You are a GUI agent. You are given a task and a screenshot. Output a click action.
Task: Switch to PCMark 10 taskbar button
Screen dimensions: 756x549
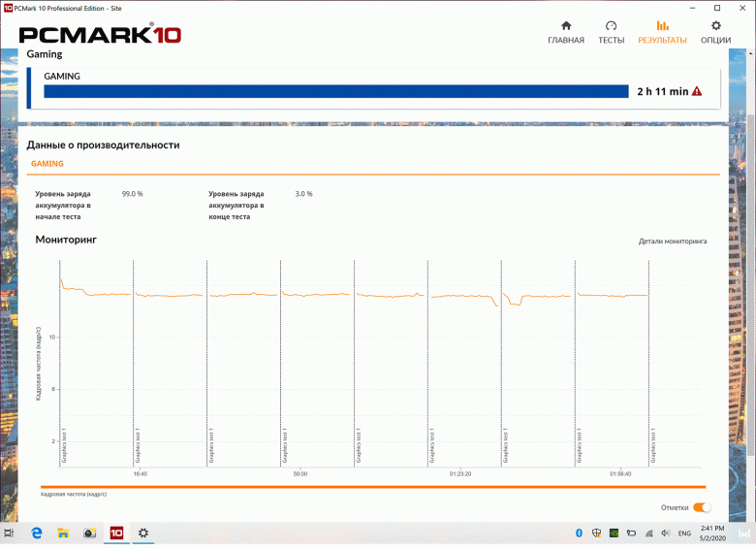[116, 533]
